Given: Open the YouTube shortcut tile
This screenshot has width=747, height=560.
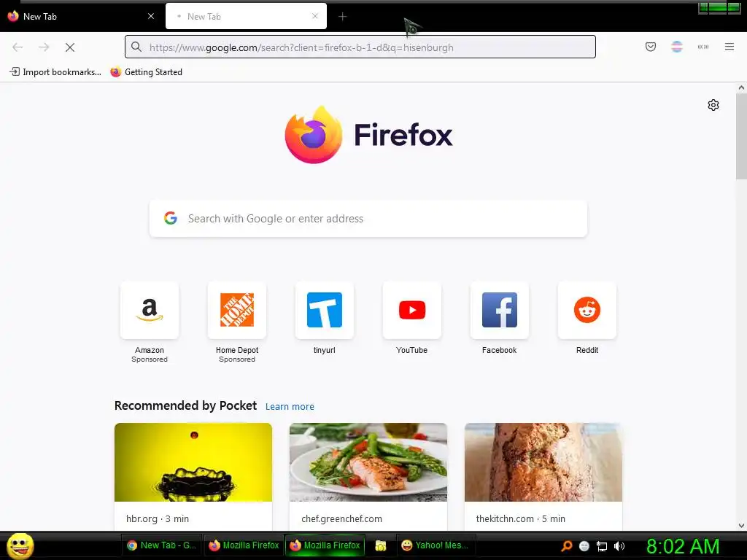Looking at the screenshot, I should point(411,310).
